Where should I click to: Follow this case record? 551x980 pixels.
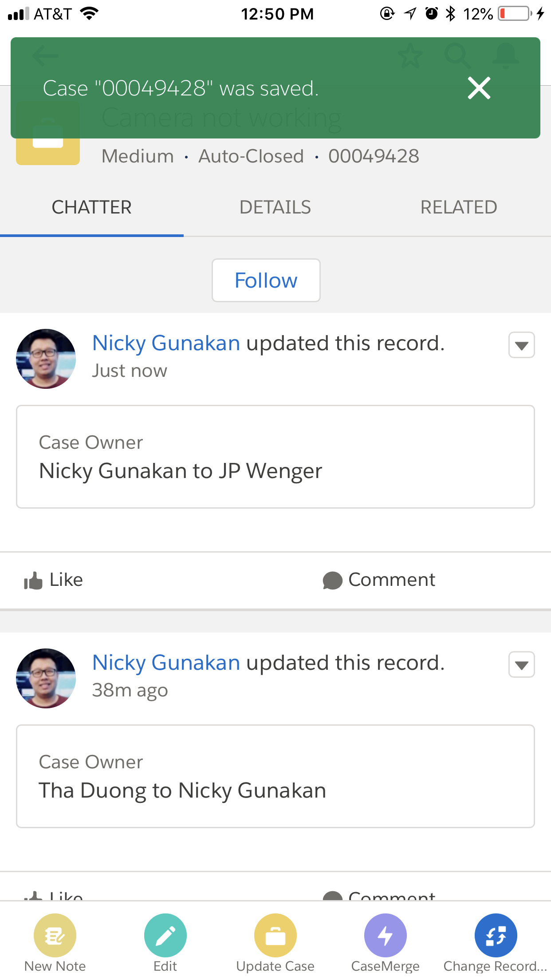(266, 281)
